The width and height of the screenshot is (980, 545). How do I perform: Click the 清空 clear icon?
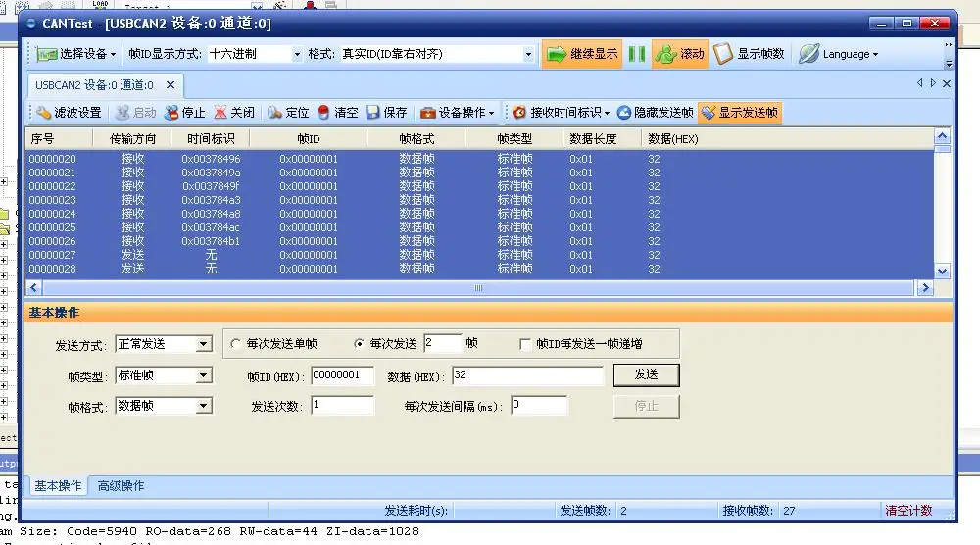click(x=338, y=113)
